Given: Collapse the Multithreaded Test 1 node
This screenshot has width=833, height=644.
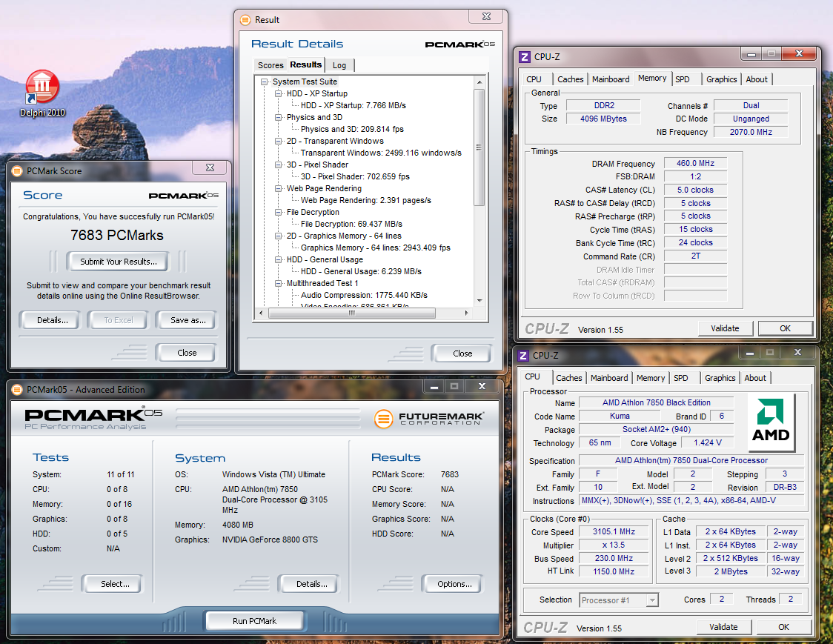Looking at the screenshot, I should pos(278,284).
